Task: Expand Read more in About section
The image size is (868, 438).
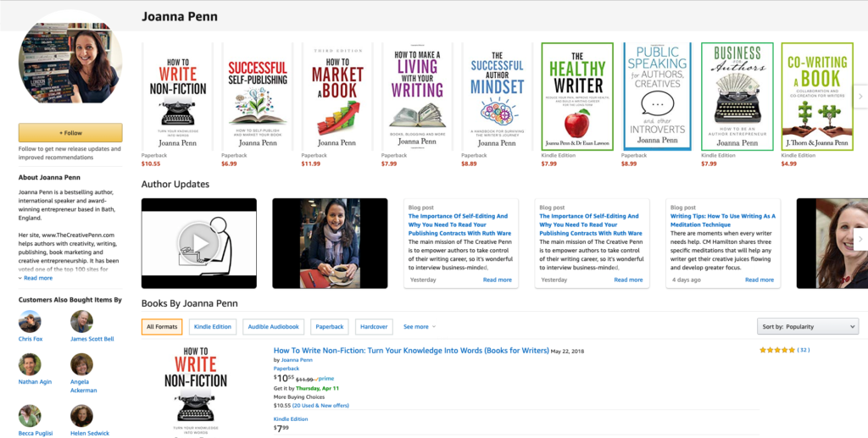Action: tap(36, 278)
